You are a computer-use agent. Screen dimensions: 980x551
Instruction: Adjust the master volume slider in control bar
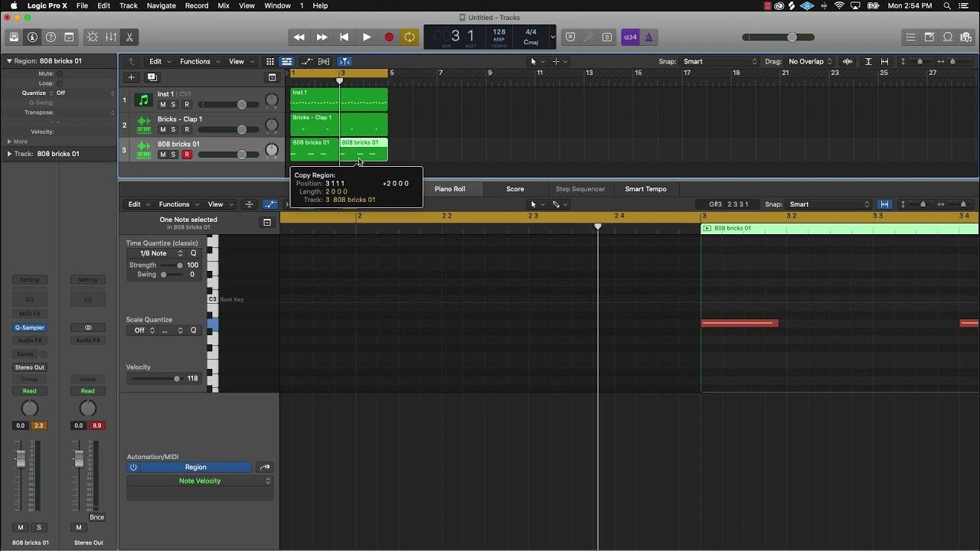[x=792, y=37]
